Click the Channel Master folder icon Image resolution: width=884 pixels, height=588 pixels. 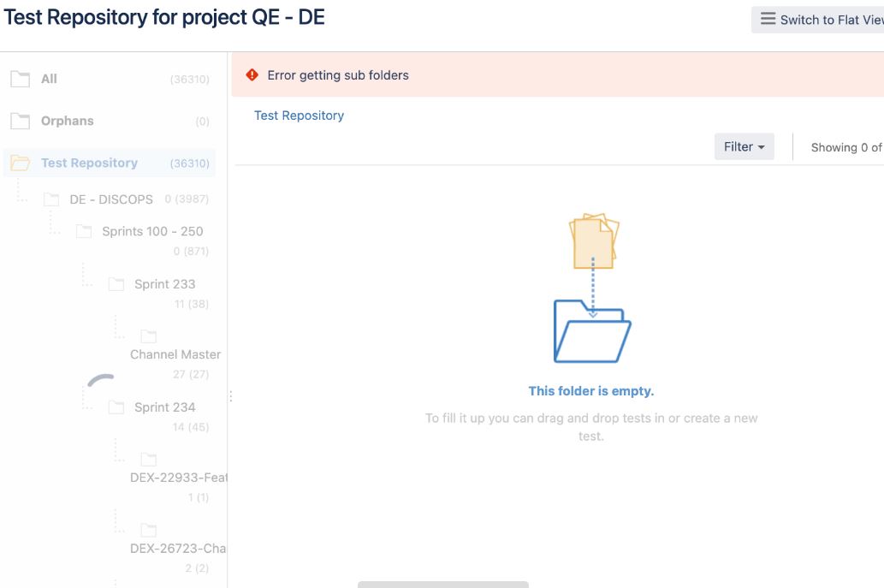click(149, 336)
